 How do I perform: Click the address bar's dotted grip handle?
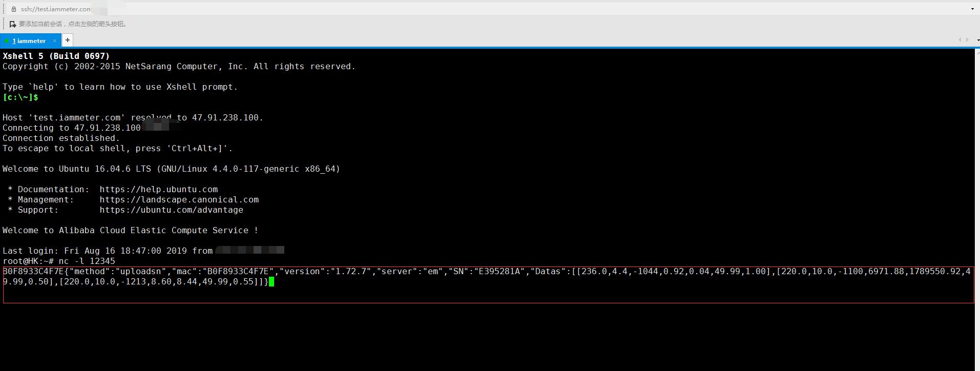coord(4,9)
